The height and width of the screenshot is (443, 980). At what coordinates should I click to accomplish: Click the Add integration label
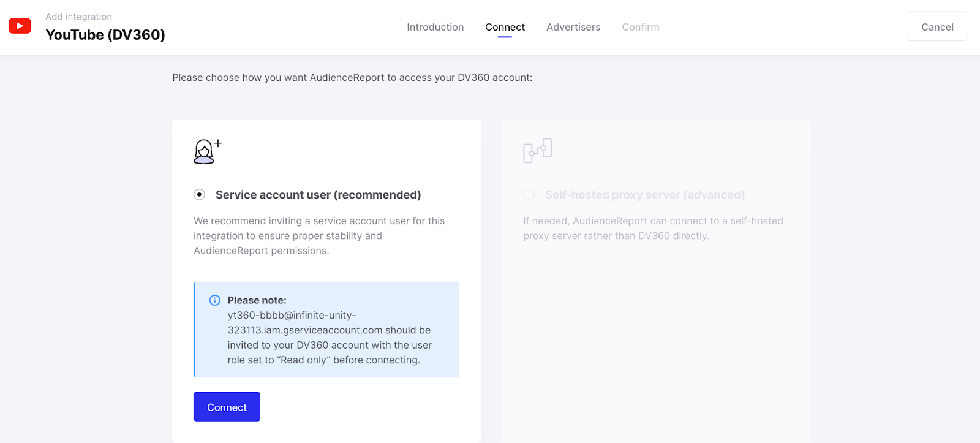pos(78,17)
